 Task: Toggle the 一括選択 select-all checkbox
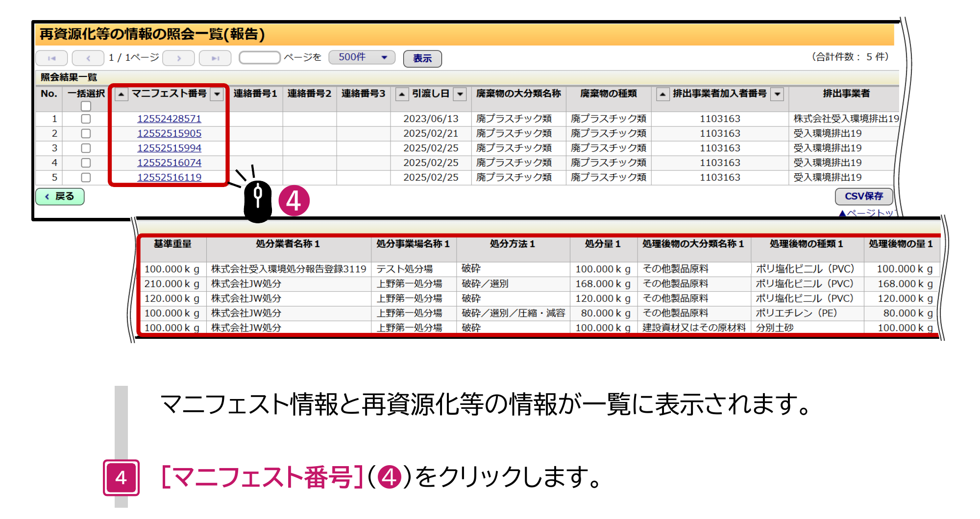tap(86, 106)
